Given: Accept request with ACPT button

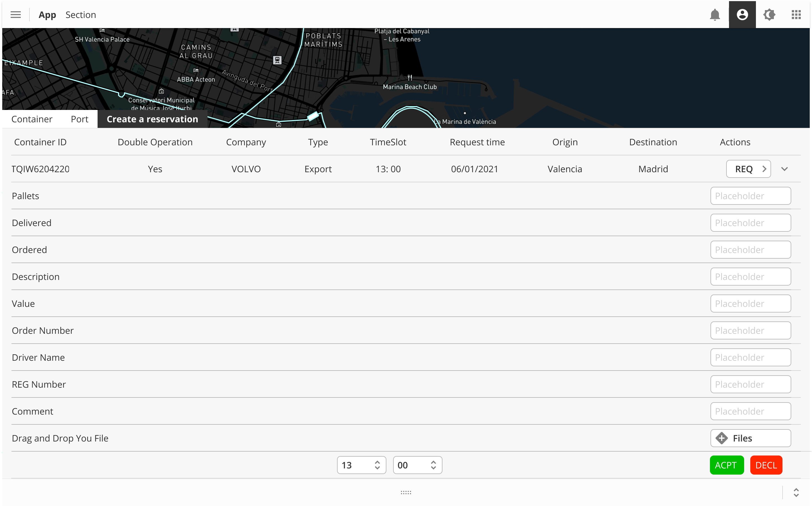Looking at the screenshot, I should click(x=726, y=465).
